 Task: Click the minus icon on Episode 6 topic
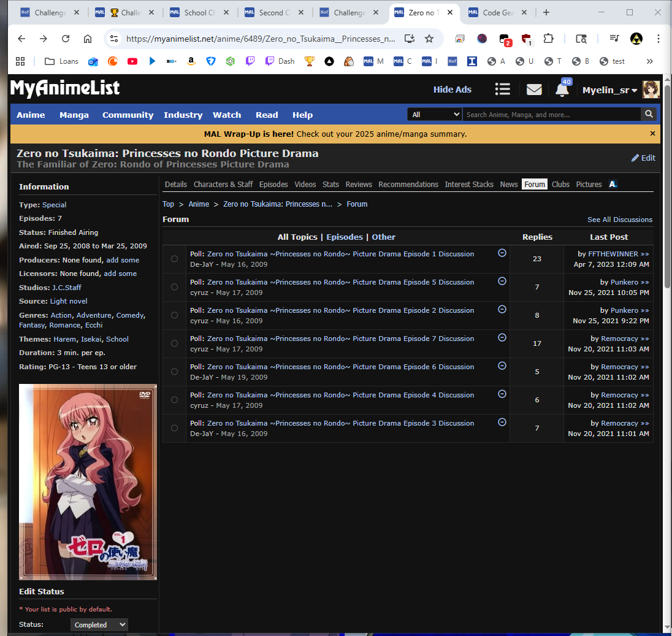click(x=502, y=366)
